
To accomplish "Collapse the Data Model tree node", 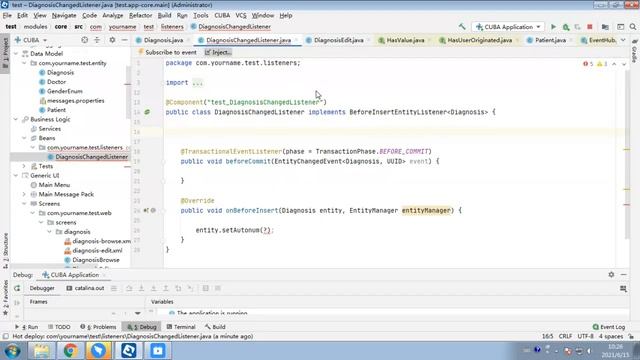I will (16, 53).
